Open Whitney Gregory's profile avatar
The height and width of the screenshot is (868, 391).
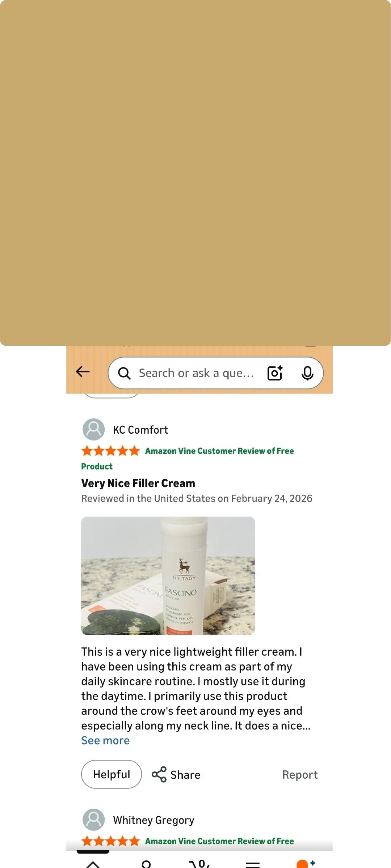coord(94,820)
